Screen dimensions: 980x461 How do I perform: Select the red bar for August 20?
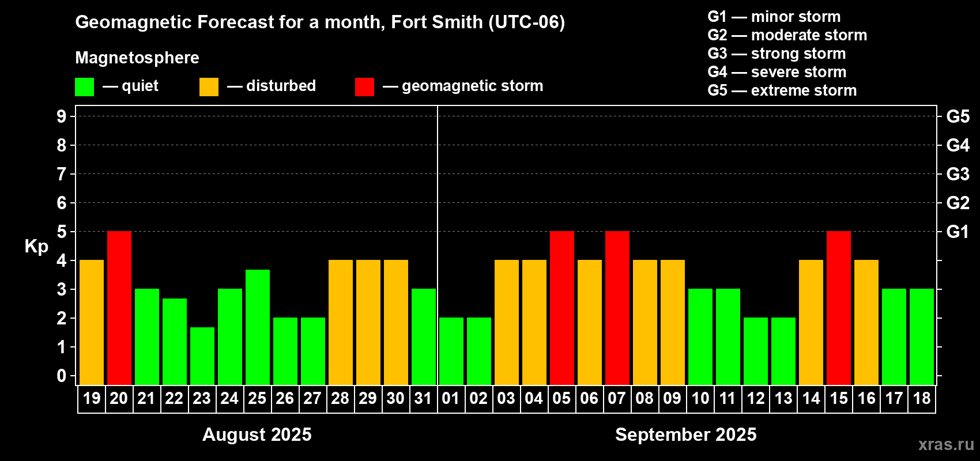coord(119,308)
